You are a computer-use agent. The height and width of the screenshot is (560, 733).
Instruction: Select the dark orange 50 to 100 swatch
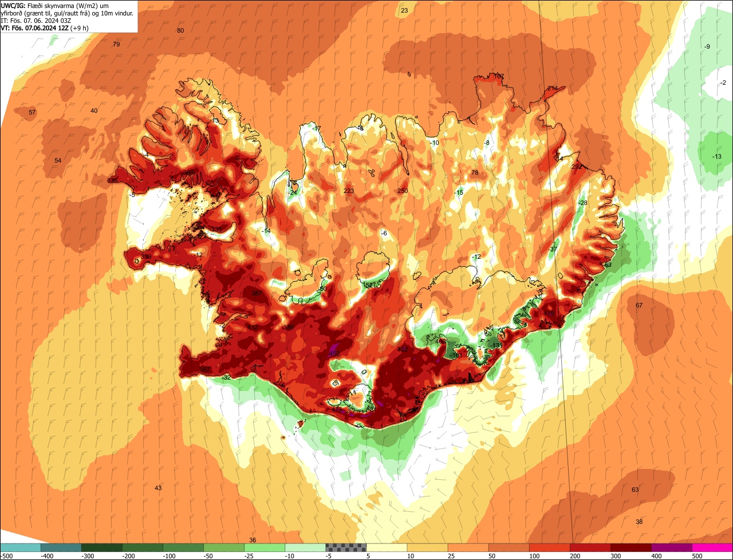[509, 547]
